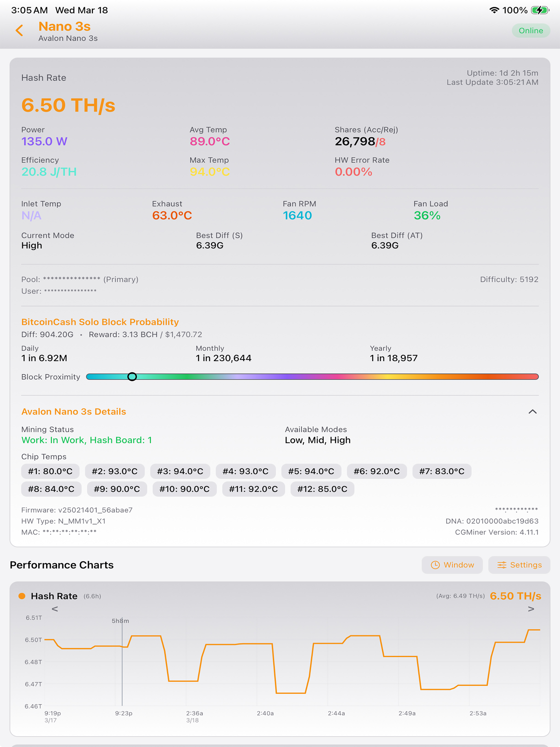The image size is (560, 747).
Task: Tap the 0.00% HW error rate
Action: coord(353,171)
